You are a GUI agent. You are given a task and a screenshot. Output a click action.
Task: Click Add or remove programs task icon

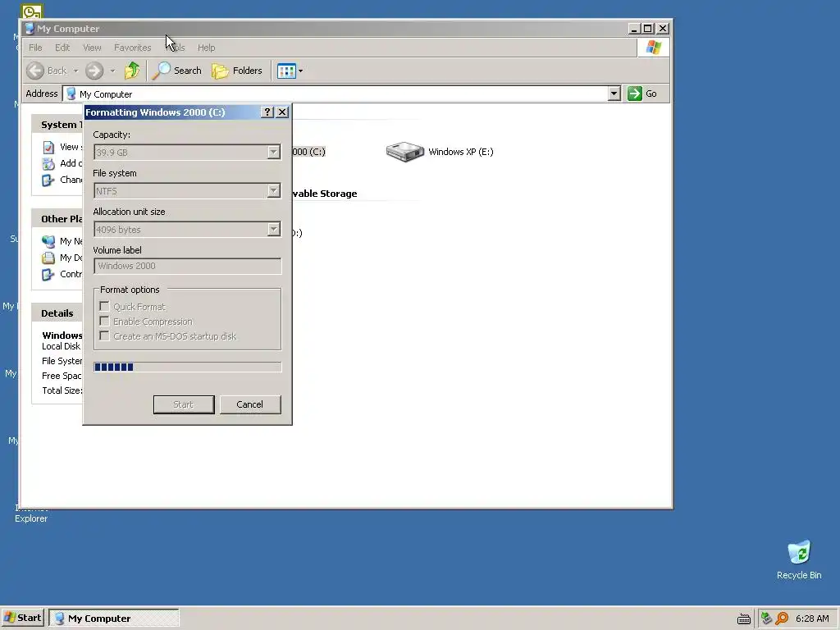[48, 163]
